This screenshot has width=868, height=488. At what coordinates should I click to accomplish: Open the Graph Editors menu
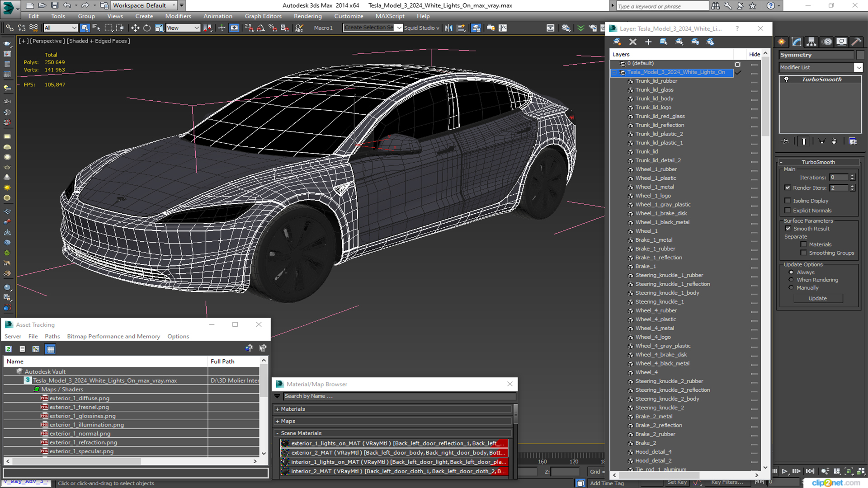263,16
